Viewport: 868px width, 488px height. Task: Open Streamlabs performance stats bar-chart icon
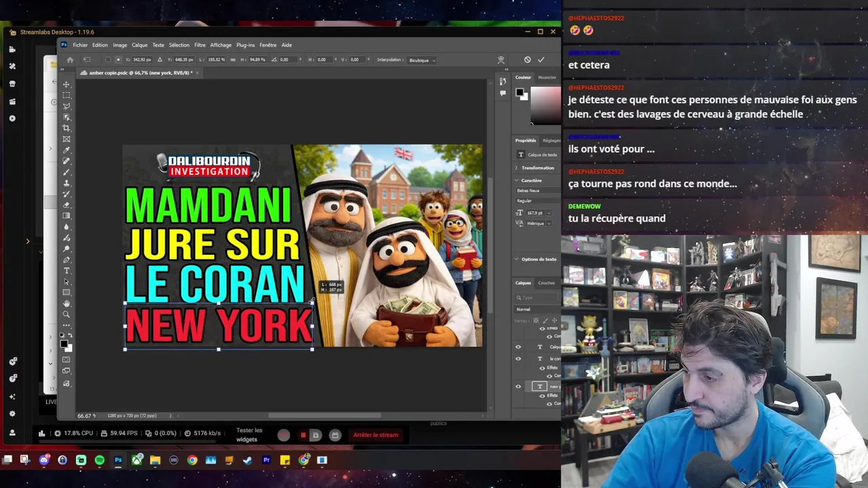[42, 434]
